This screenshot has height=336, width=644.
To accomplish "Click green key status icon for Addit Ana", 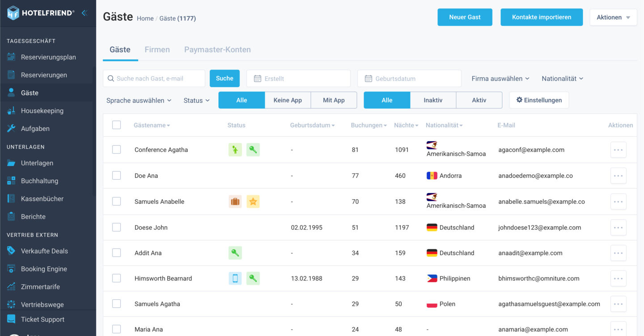I will [x=235, y=253].
